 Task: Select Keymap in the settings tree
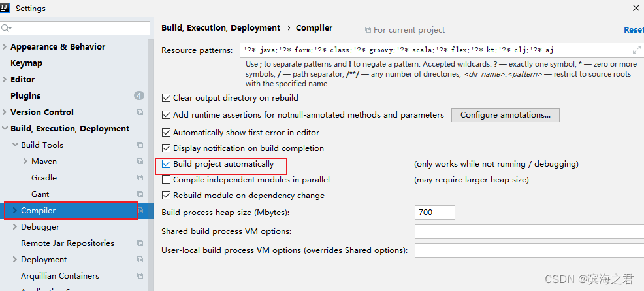[x=26, y=63]
